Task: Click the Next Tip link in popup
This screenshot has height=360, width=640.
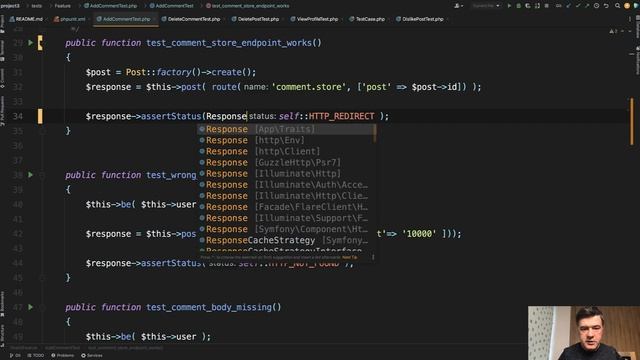Action: pyautogui.click(x=349, y=257)
